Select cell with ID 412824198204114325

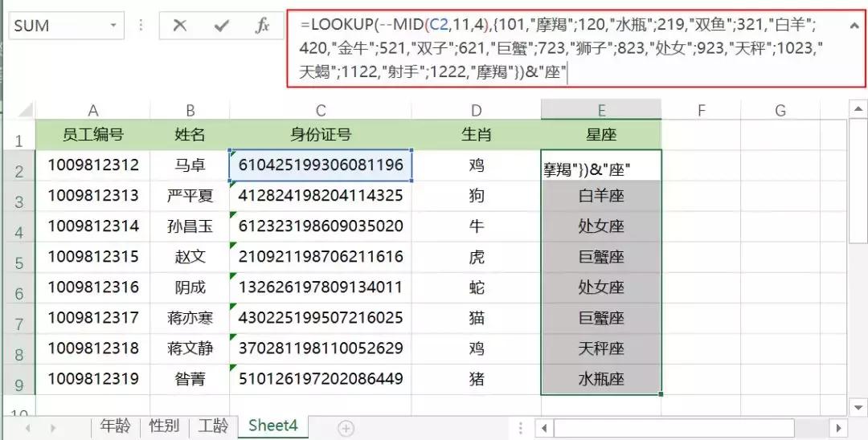321,196
